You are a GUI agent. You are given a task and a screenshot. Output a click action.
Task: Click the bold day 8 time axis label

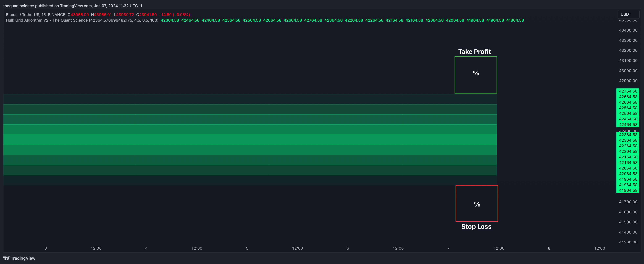(549, 248)
